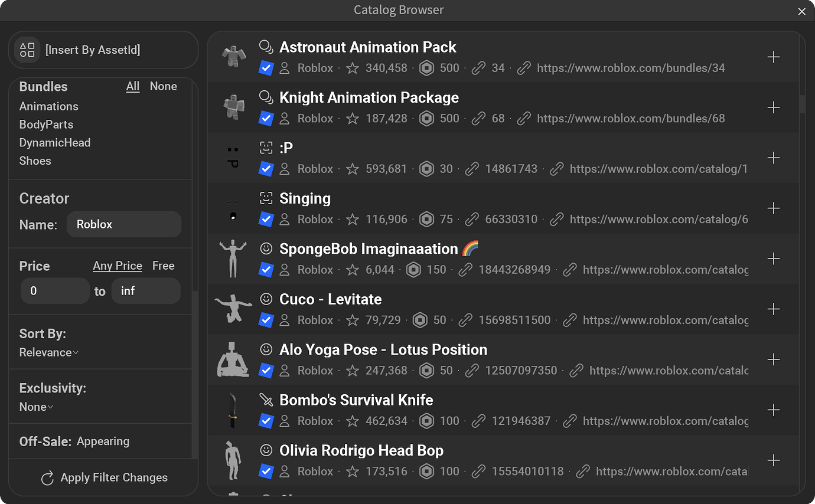Click the knife icon beside Bombo's Survival Knife
This screenshot has height=504, width=815.
pos(266,400)
